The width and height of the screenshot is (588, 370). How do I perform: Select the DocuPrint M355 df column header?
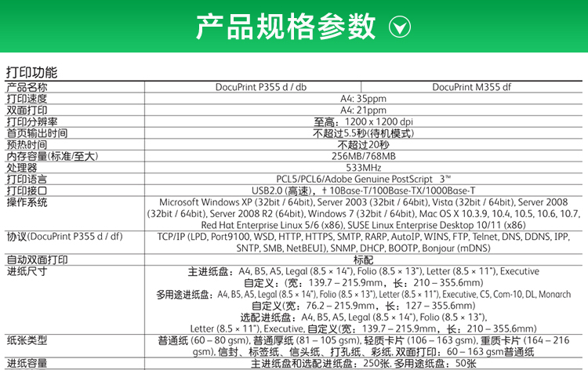472,87
